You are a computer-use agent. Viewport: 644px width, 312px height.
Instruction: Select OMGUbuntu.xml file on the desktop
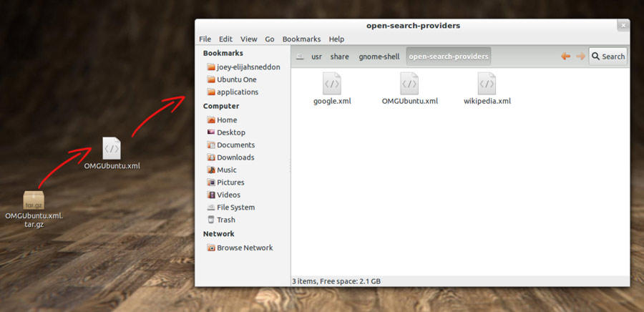click(112, 153)
